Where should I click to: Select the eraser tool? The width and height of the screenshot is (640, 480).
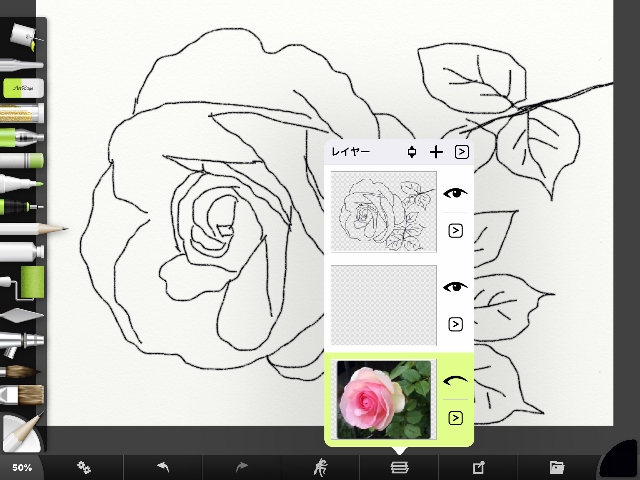[x=22, y=88]
